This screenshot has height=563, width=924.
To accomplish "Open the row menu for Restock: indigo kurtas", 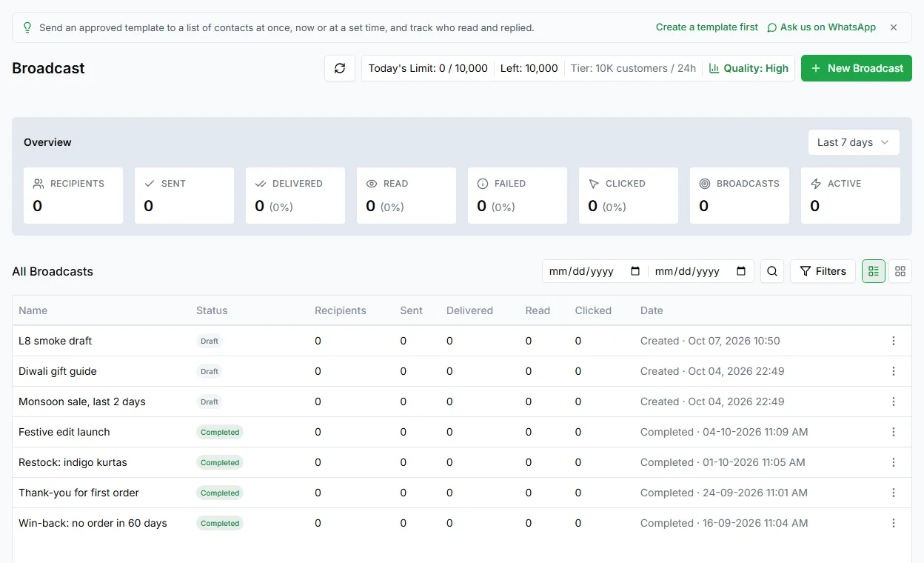I will coord(894,462).
